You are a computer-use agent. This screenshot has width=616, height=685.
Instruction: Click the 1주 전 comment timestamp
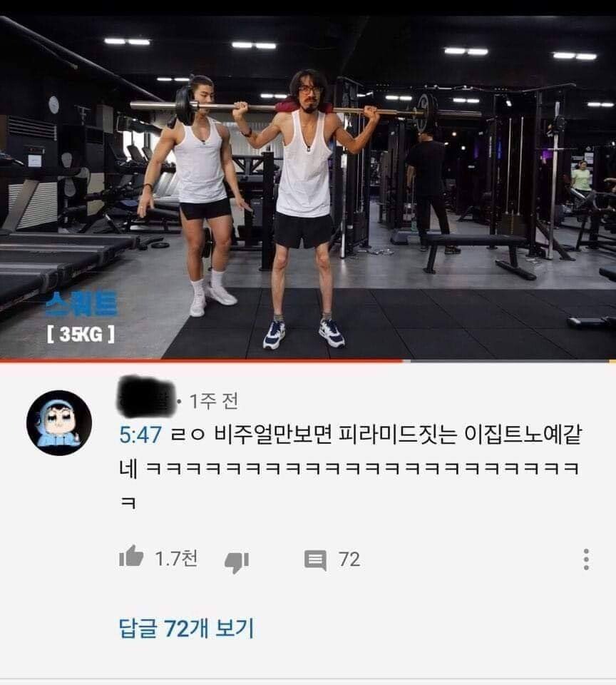(x=213, y=400)
